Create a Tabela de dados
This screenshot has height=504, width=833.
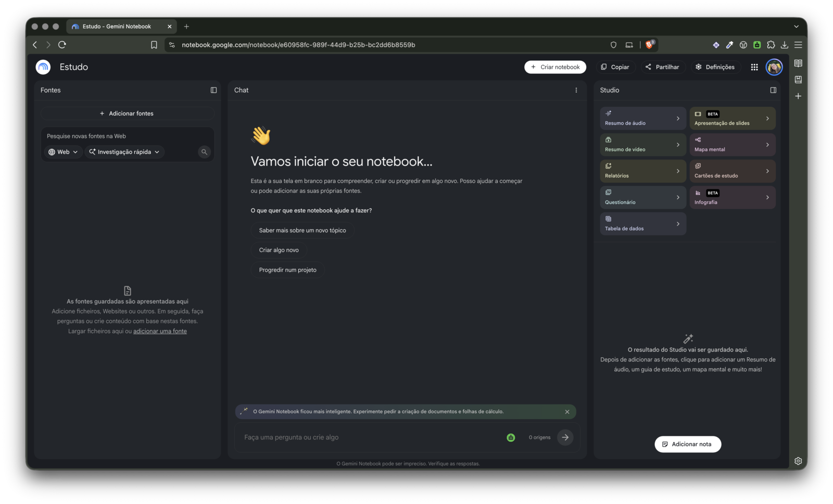(643, 224)
